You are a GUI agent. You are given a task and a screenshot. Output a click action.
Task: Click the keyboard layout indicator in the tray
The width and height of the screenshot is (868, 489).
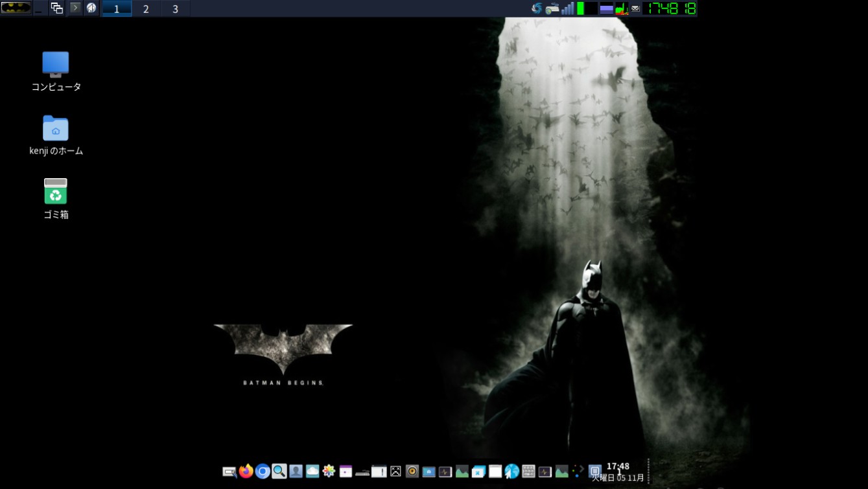(x=552, y=9)
